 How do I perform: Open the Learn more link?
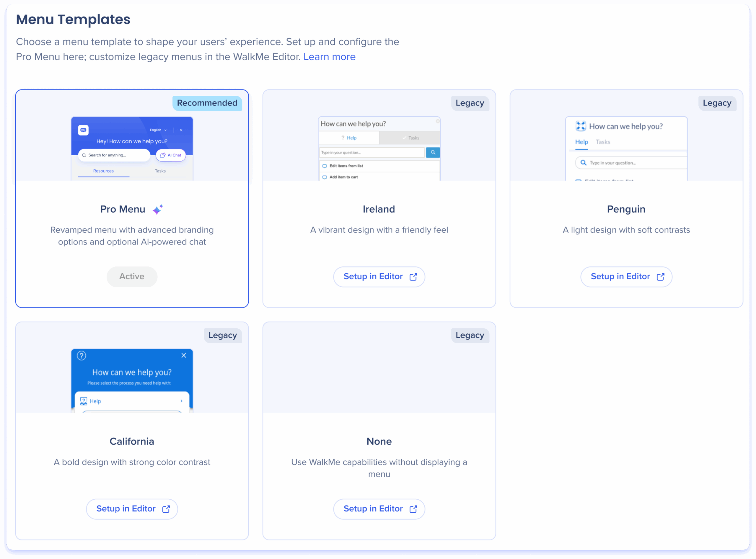pos(329,56)
